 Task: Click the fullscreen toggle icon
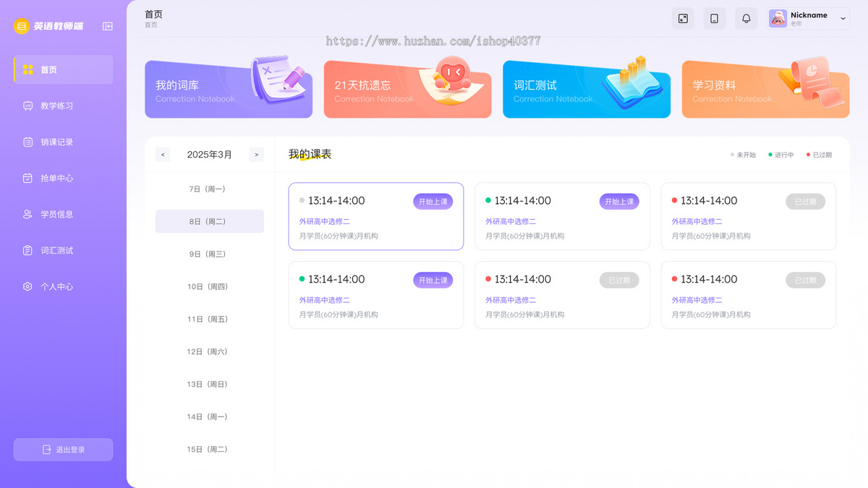click(x=682, y=18)
